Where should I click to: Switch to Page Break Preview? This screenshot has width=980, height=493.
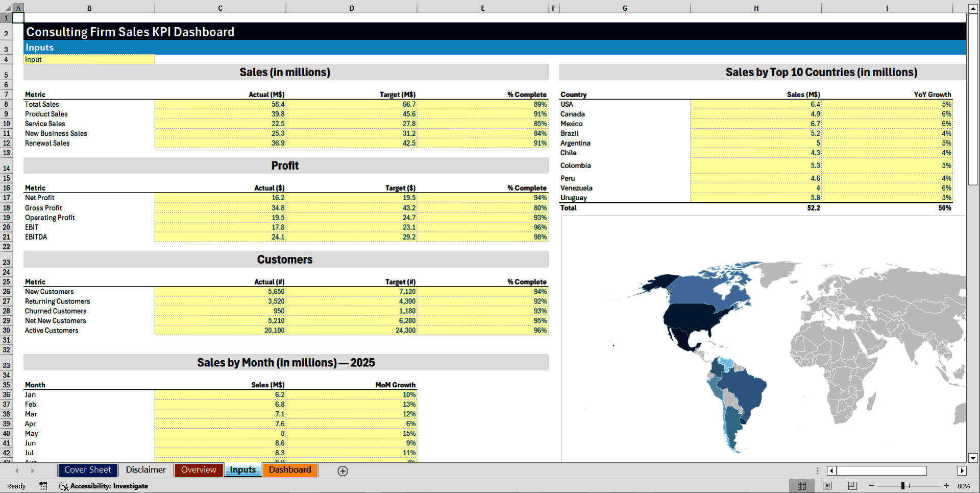pyautogui.click(x=852, y=486)
